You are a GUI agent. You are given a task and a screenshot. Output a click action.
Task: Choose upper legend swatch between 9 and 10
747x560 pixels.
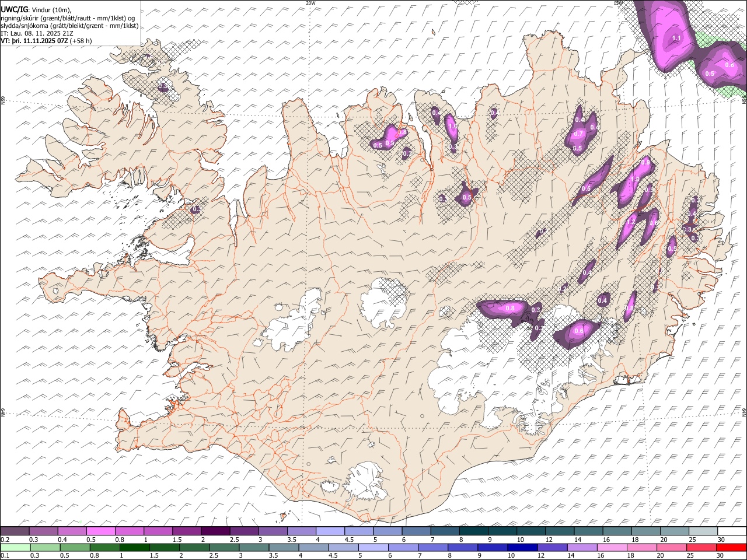click(x=502, y=531)
